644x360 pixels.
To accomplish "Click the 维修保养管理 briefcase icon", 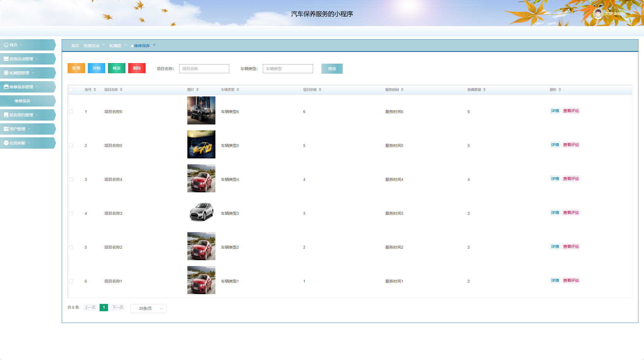I will click(x=6, y=87).
